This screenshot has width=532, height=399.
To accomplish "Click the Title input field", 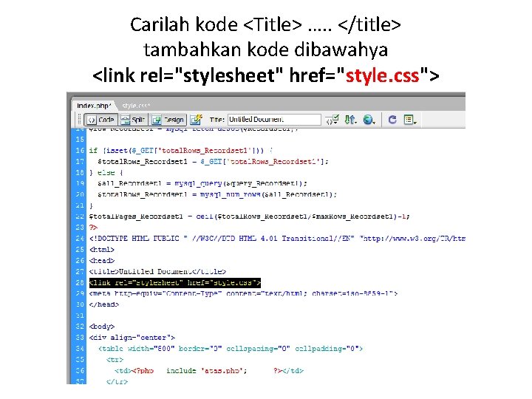I will tap(274, 120).
